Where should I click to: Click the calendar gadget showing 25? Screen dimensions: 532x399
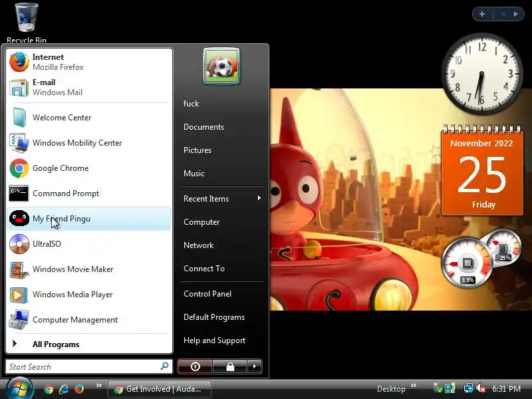(x=481, y=170)
